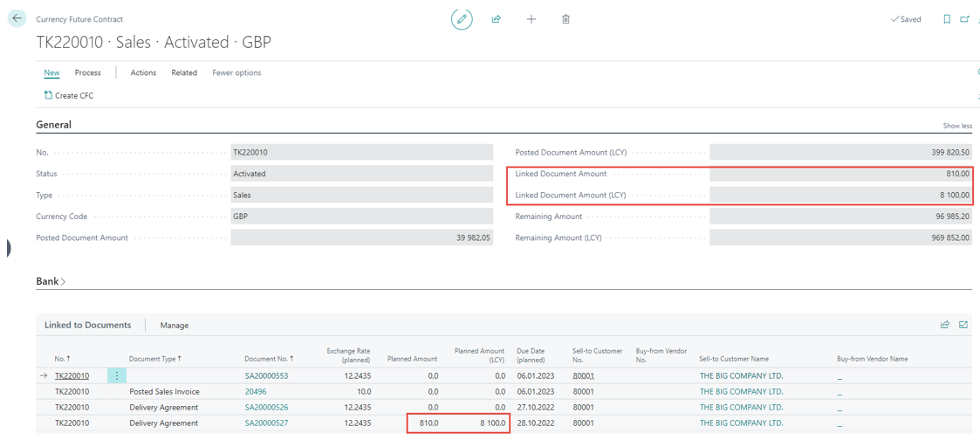
Task: Click share icon in Linked to Documents
Action: pos(945,325)
